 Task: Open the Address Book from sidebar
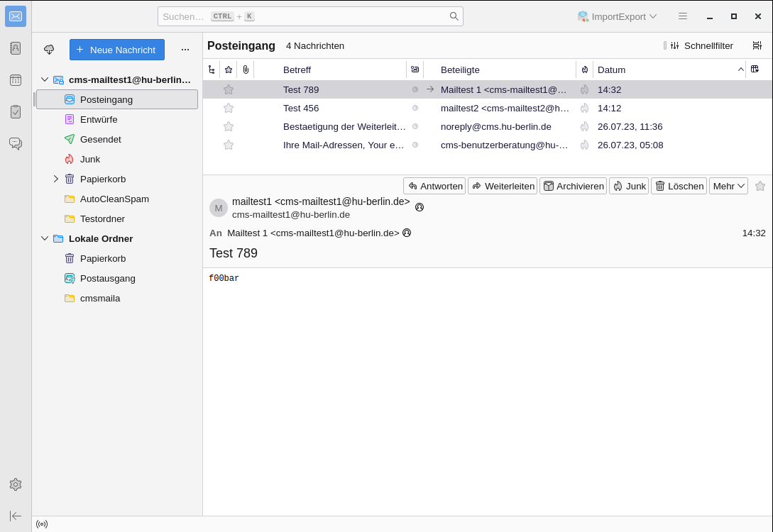pos(16,48)
